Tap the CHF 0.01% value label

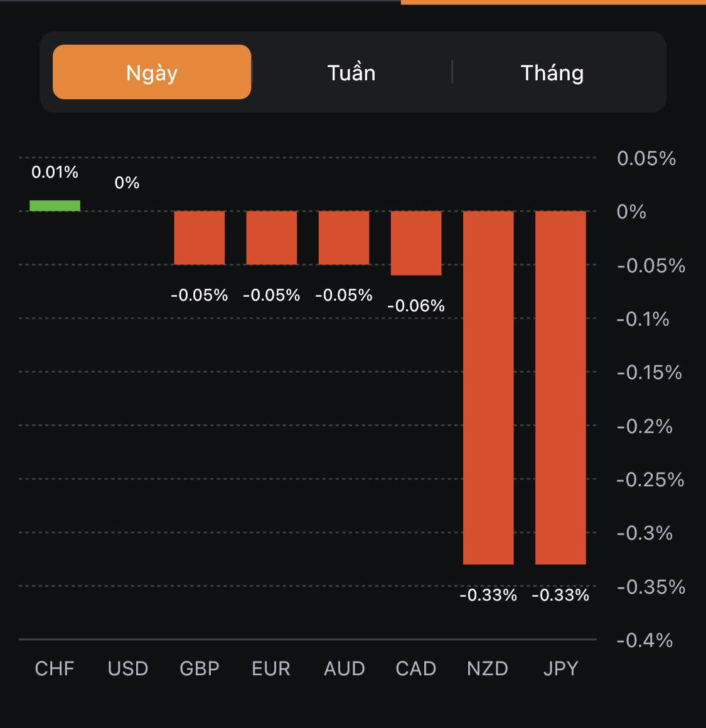[x=55, y=172]
